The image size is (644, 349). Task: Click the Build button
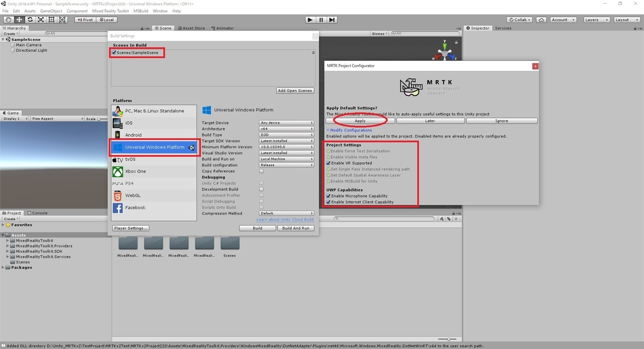[258, 228]
